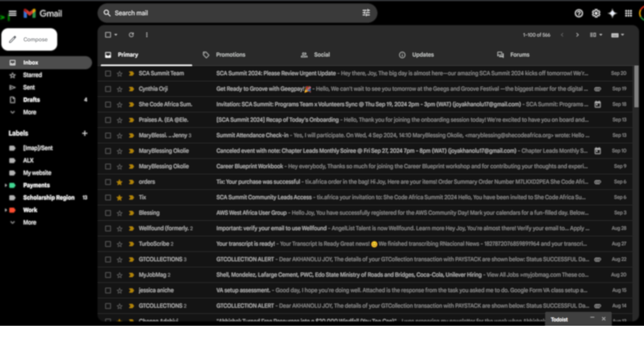Check the Cynthia Orji email checkbox
This screenshot has height=362, width=644.
pyautogui.click(x=108, y=89)
